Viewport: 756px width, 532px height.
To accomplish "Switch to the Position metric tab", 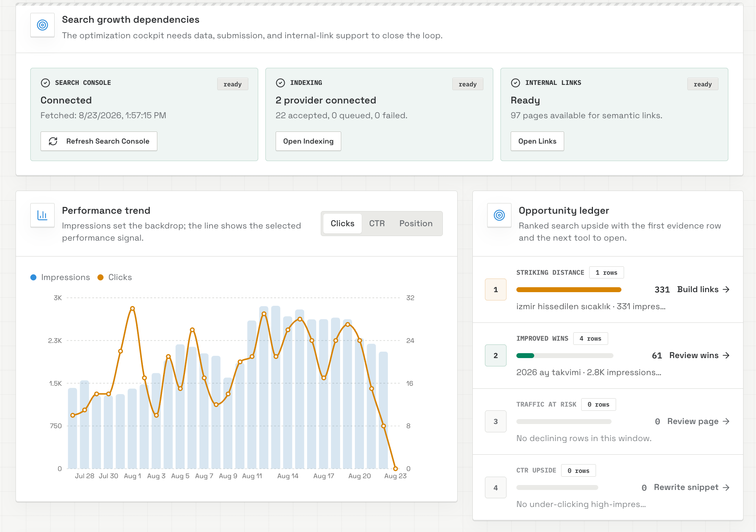I will [416, 224].
